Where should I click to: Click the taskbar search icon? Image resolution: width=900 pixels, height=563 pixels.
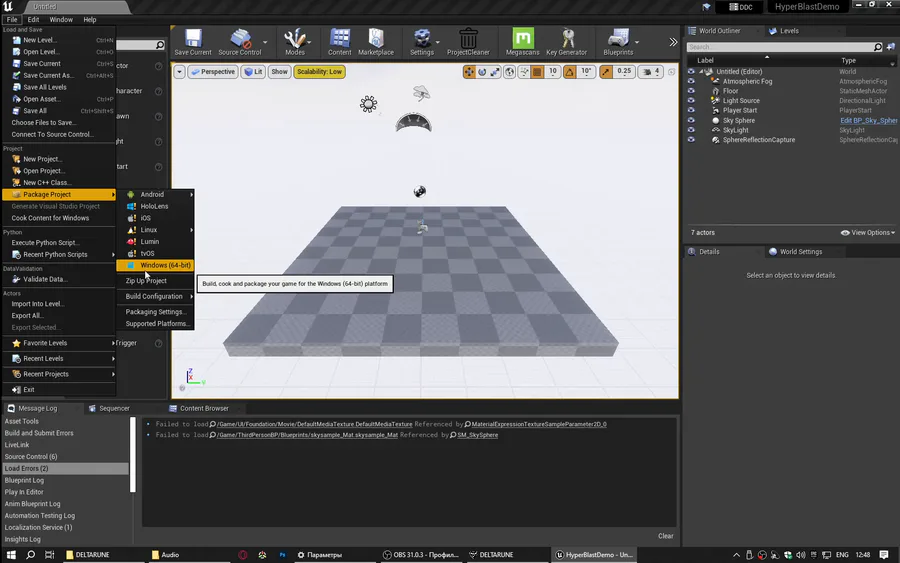pos(30,554)
